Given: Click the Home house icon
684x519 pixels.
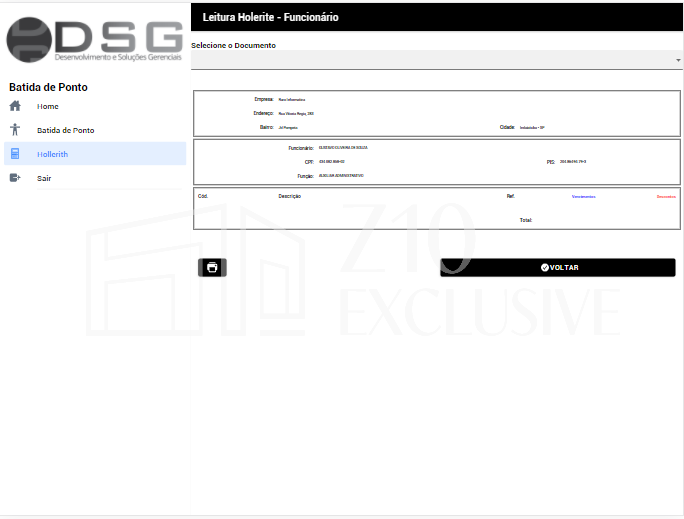Looking at the screenshot, I should [15, 106].
